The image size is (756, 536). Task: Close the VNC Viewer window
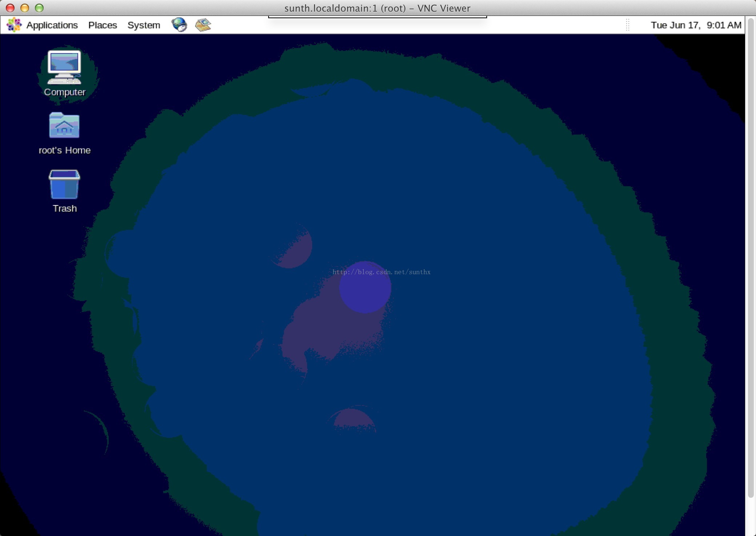[10, 8]
